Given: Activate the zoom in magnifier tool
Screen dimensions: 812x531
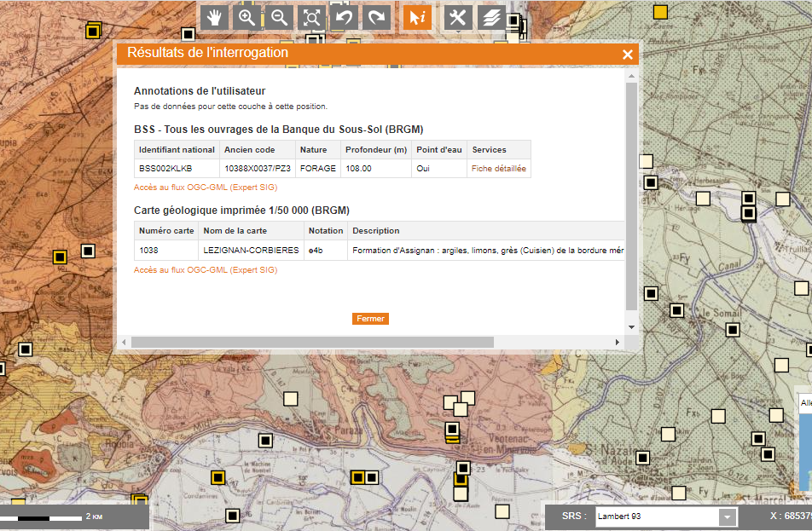Looking at the screenshot, I should coord(247,18).
